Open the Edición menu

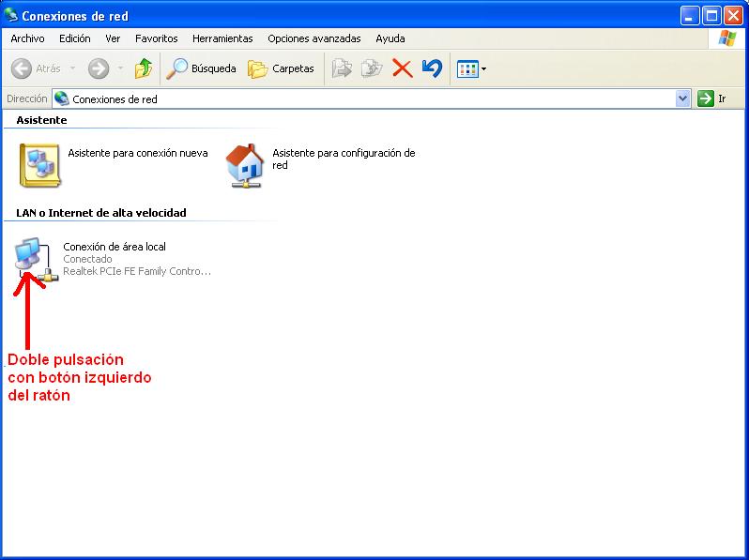pyautogui.click(x=74, y=38)
